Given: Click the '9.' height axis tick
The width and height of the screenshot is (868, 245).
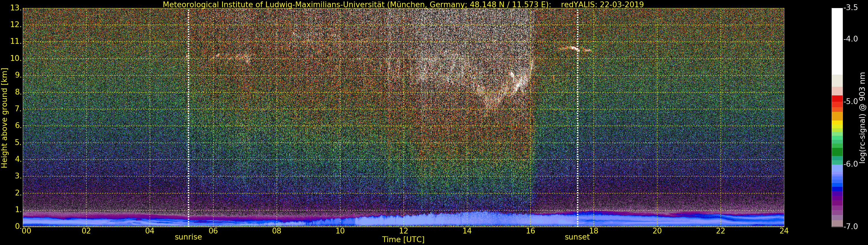Looking at the screenshot, I should (x=18, y=75).
